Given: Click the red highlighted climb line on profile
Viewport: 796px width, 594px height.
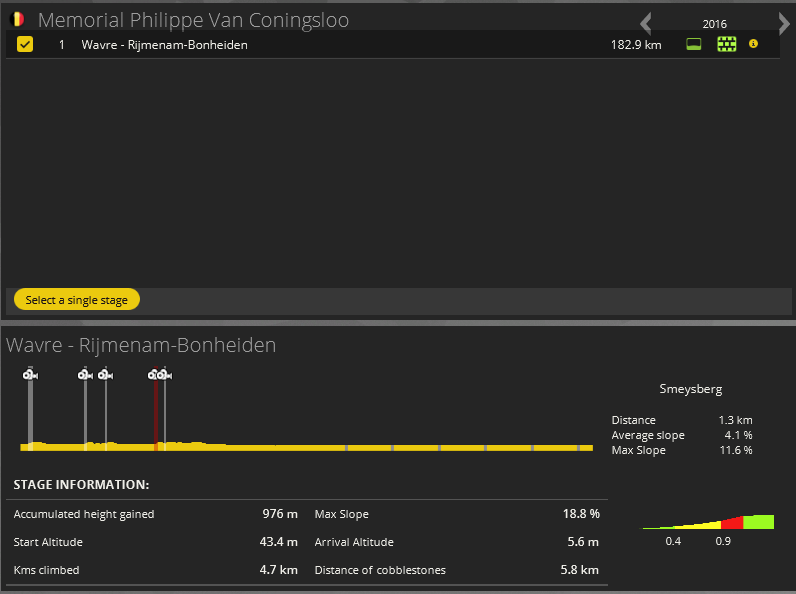Looking at the screenshot, I should pos(155,415).
